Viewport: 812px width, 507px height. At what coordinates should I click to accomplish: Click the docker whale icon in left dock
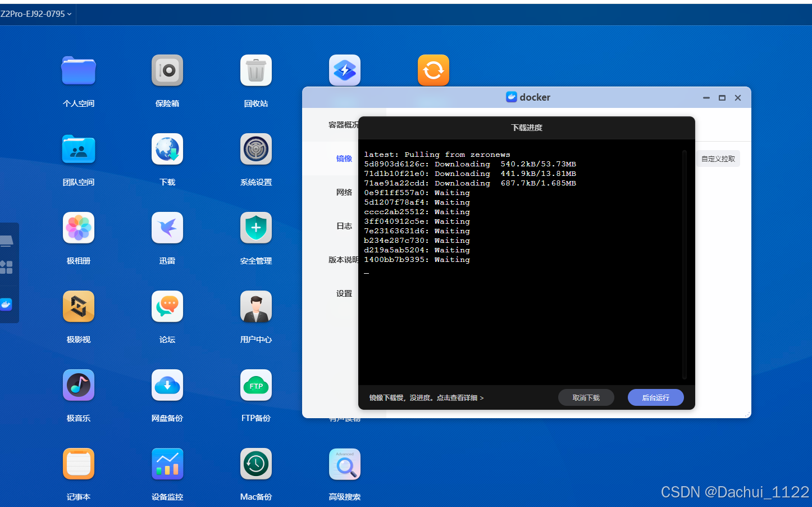click(x=6, y=305)
